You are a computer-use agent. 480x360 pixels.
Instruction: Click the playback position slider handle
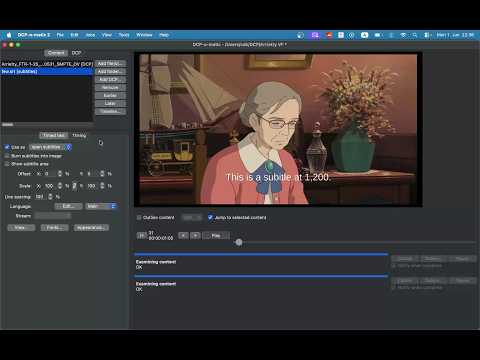click(x=239, y=242)
